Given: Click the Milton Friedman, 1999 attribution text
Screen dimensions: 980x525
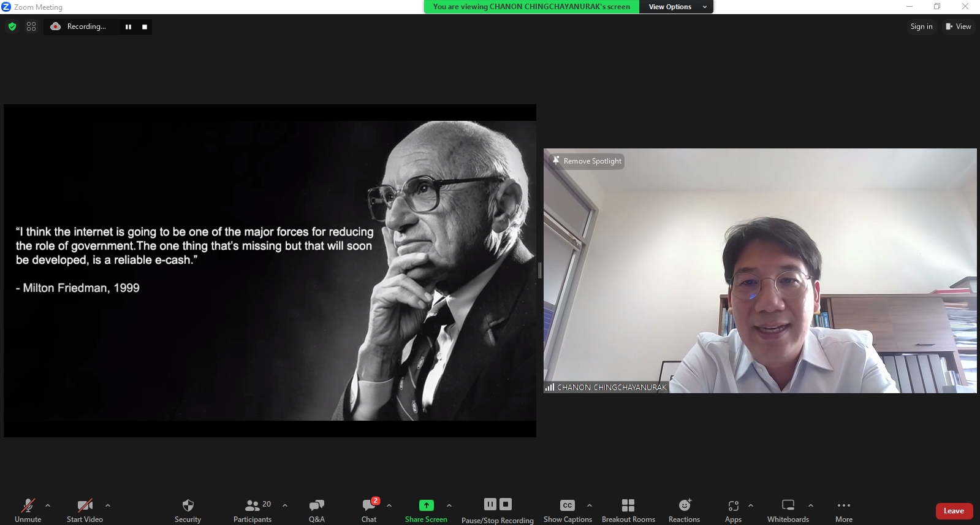Looking at the screenshot, I should 78,288.
